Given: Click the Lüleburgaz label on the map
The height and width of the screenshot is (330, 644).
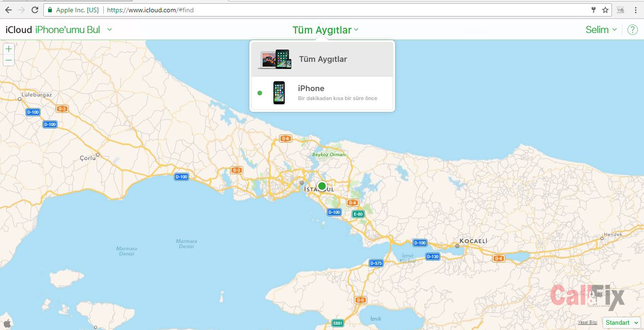Looking at the screenshot, I should click(37, 94).
